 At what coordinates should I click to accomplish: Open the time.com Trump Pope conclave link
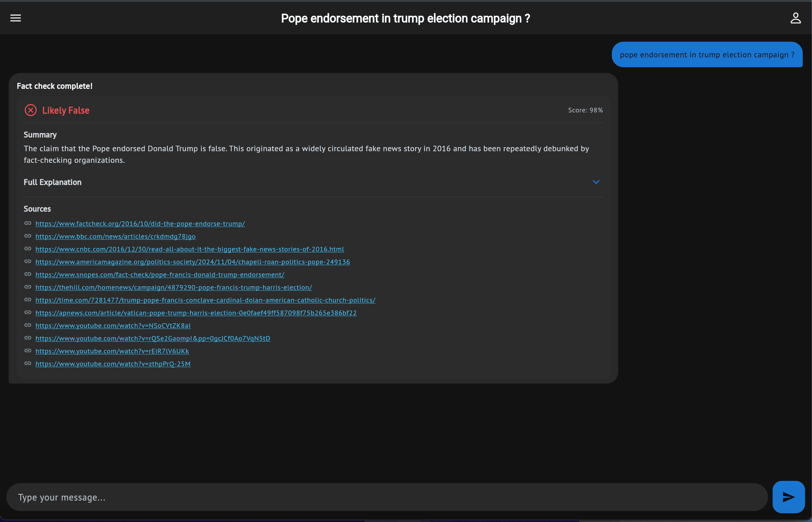point(205,300)
